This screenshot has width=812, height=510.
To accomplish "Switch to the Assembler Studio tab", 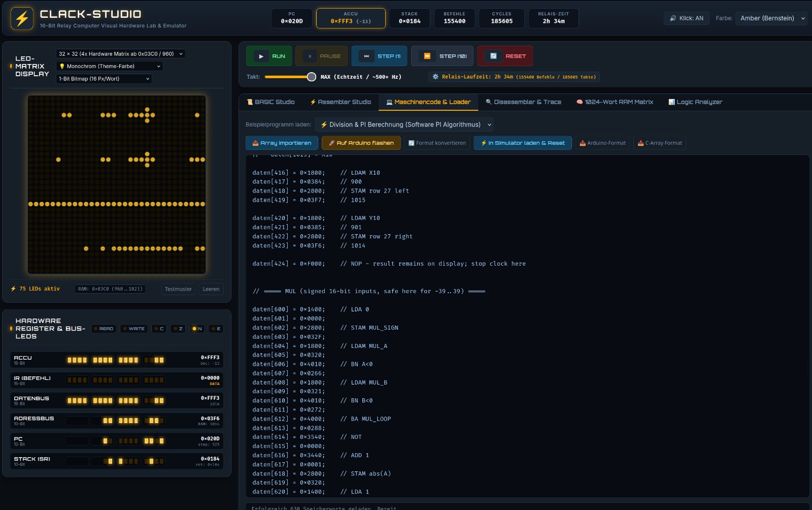I will pyautogui.click(x=341, y=102).
